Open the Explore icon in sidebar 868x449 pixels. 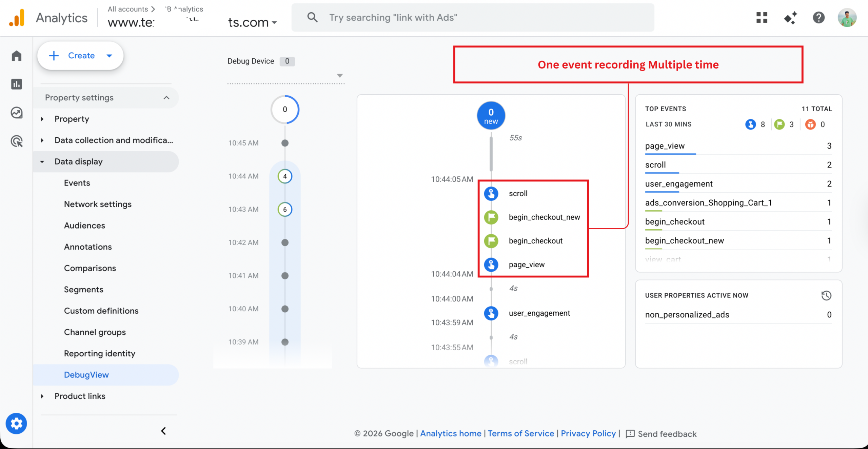click(x=16, y=113)
